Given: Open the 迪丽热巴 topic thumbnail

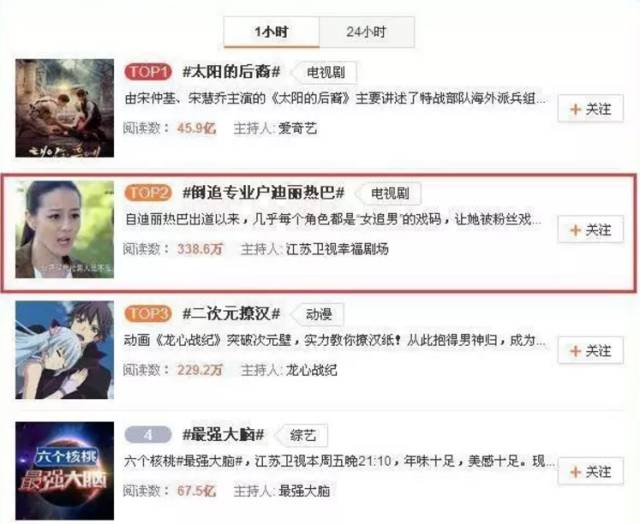Looking at the screenshot, I should (65, 229).
